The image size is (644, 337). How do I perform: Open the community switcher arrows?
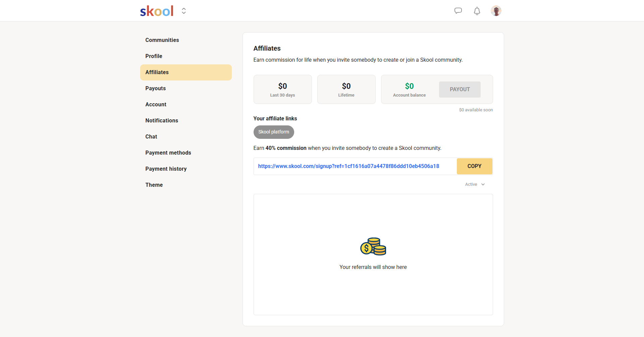pos(184,11)
